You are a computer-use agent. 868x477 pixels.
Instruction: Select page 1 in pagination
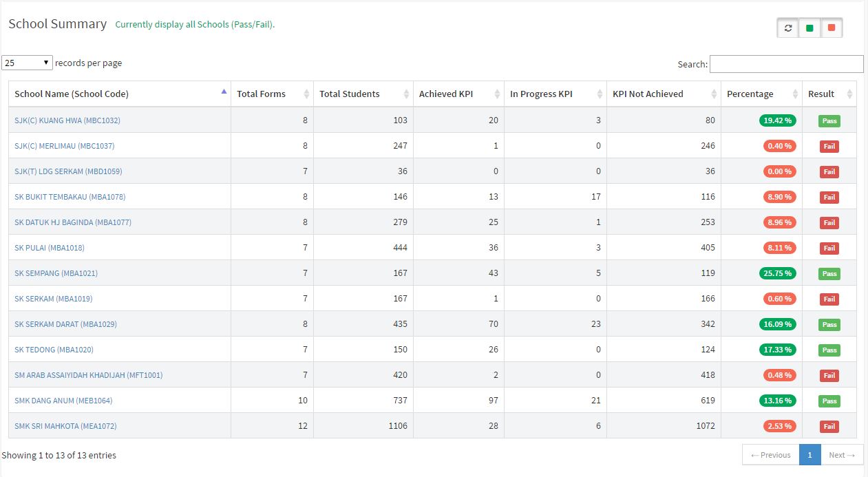coord(810,455)
